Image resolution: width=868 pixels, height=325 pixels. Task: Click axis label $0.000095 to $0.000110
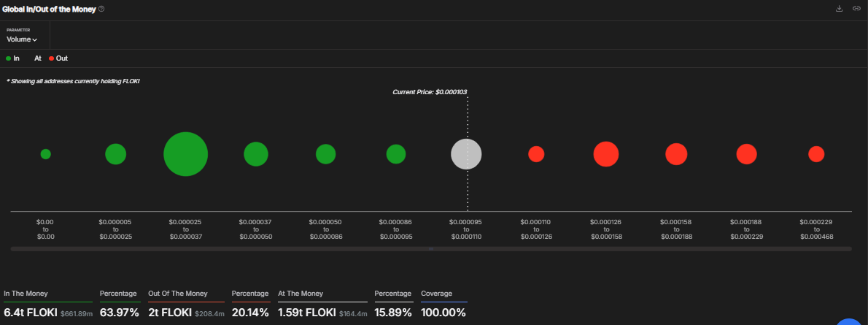coord(466,229)
